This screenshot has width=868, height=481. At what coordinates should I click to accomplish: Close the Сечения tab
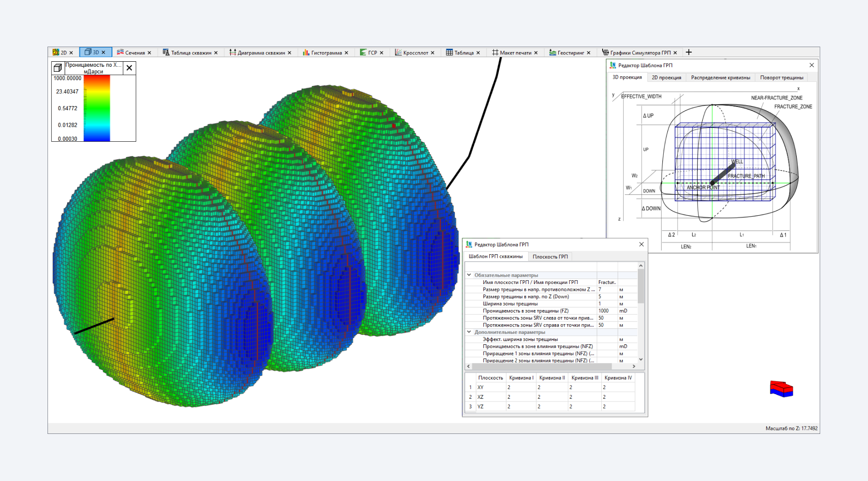pyautogui.click(x=149, y=53)
